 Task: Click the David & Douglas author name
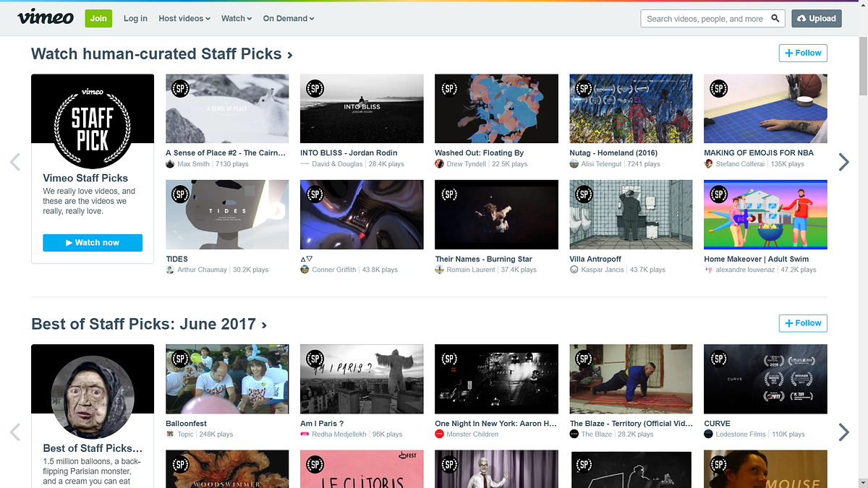tap(338, 164)
